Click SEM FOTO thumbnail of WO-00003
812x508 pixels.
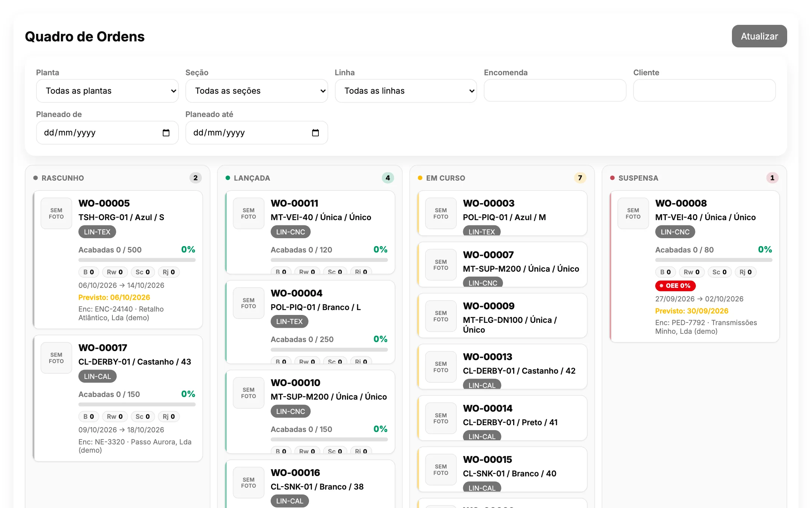tap(441, 213)
